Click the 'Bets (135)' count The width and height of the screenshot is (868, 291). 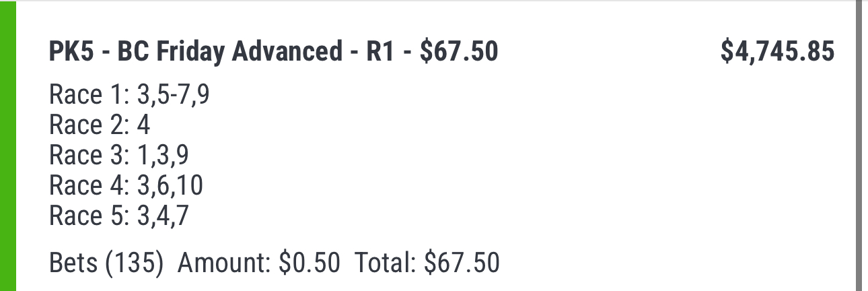pyautogui.click(x=106, y=263)
